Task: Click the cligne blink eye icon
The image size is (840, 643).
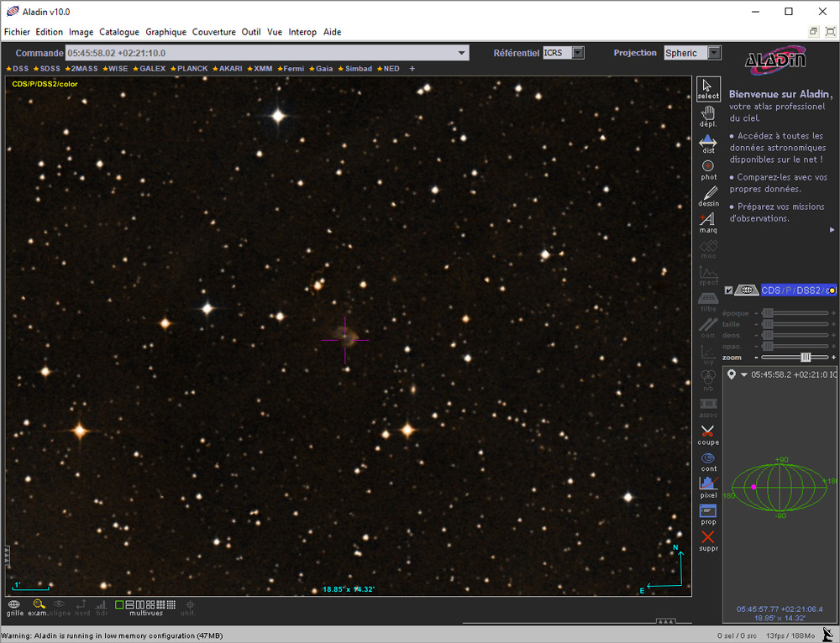Action: pyautogui.click(x=60, y=608)
